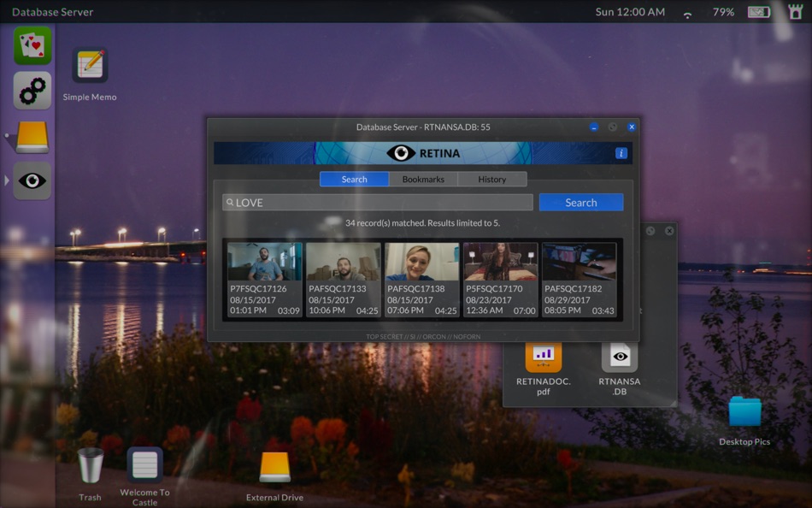
Task: Click the 79% battery percentage text
Action: (723, 12)
